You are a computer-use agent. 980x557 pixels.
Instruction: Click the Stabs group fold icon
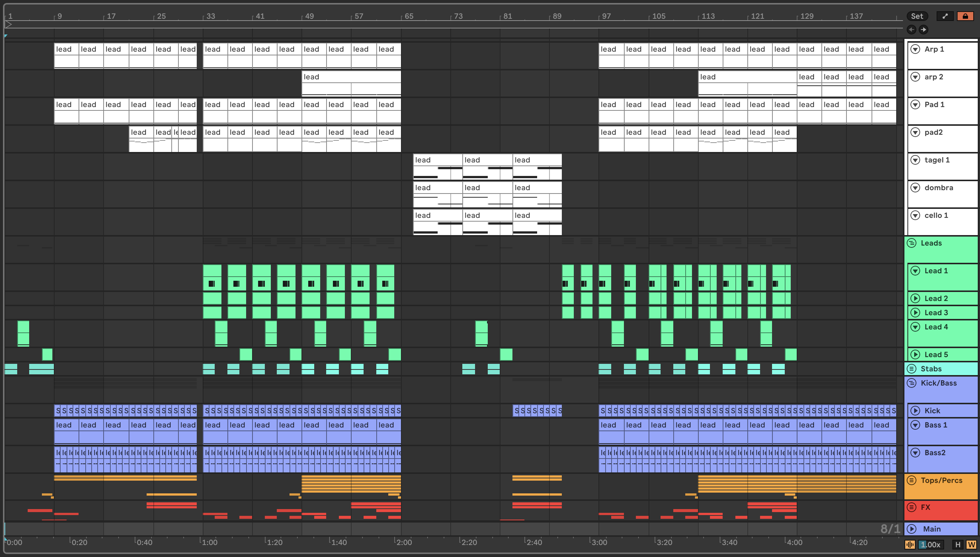[x=912, y=369]
